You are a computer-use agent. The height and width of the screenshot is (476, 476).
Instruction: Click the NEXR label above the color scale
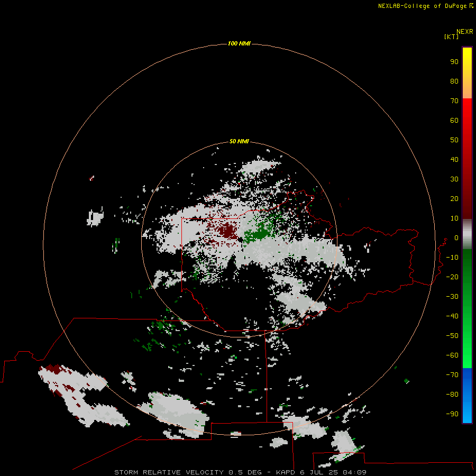pyautogui.click(x=465, y=32)
